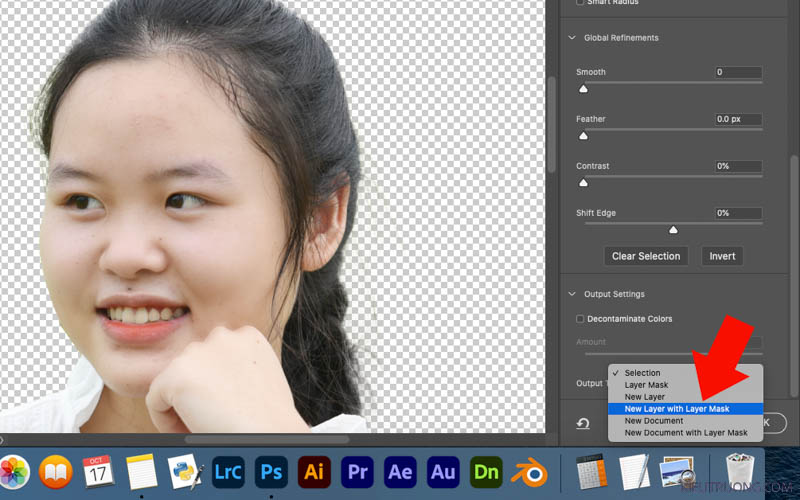Open Adobe Premiere Pro (Pr)

[358, 472]
